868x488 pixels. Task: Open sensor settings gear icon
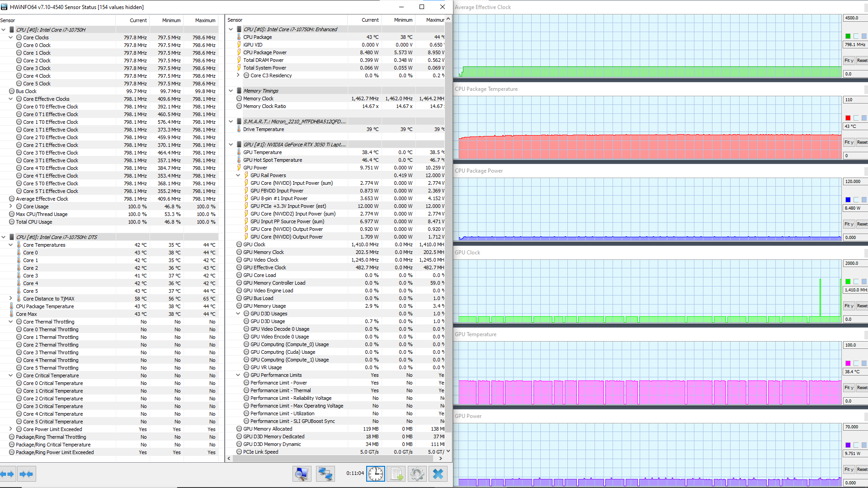coord(417,474)
